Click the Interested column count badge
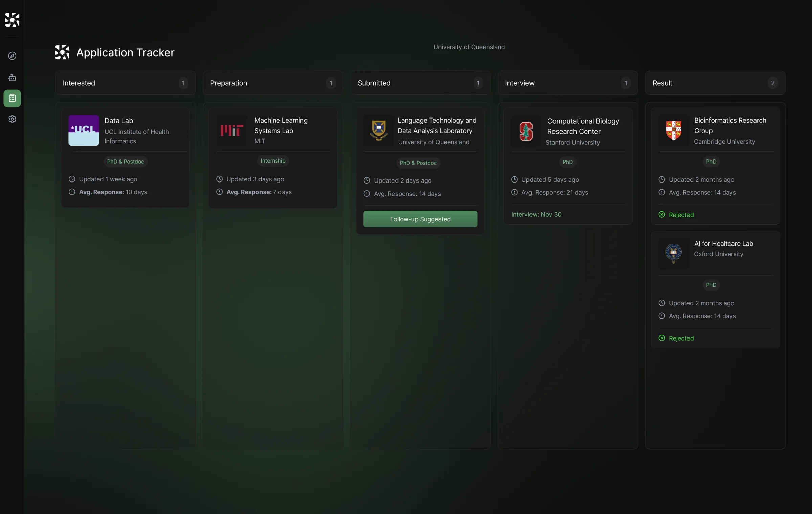Screen dimensions: 812x514 (183, 83)
